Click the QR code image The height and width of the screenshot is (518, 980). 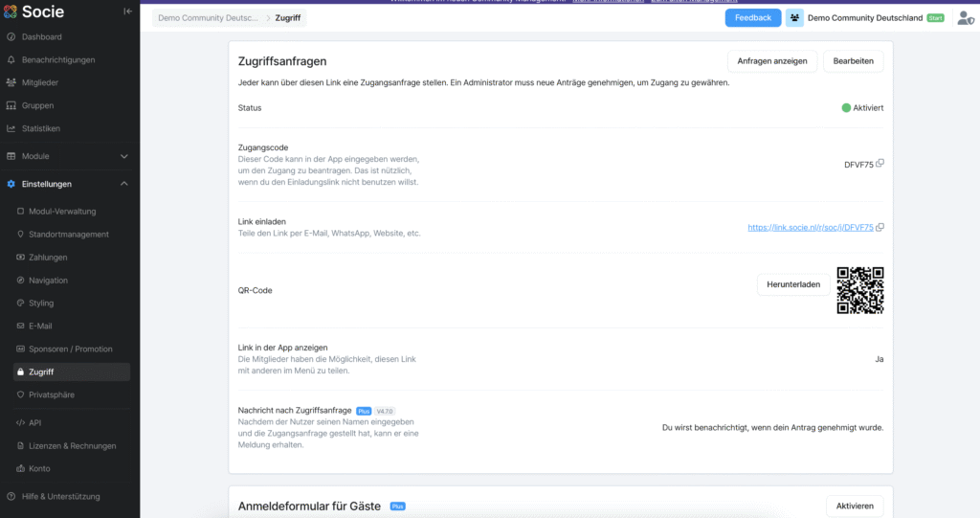860,290
